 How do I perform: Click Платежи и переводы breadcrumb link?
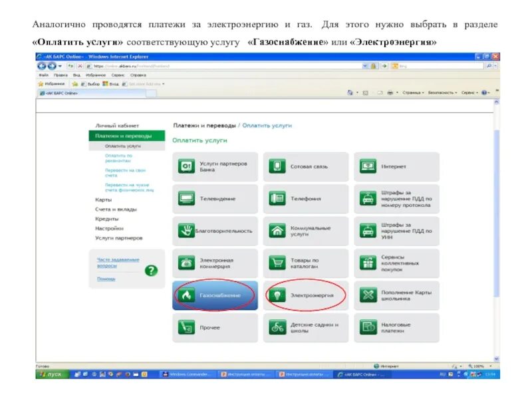tap(204, 126)
